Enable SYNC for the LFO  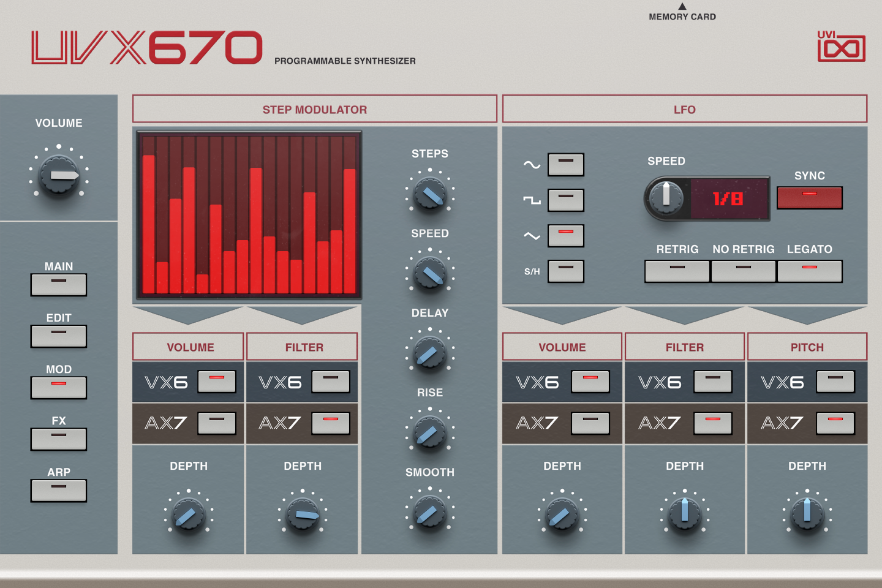pyautogui.click(x=809, y=197)
